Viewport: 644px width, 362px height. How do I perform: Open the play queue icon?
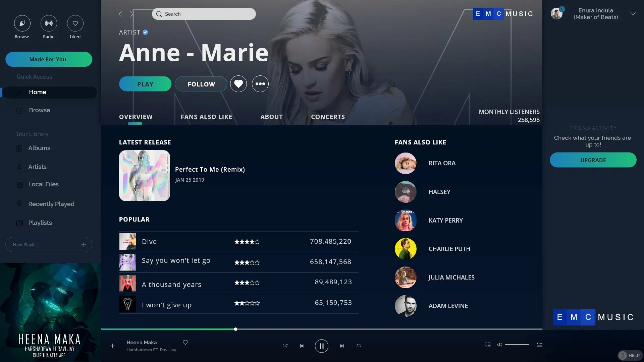[x=539, y=345]
